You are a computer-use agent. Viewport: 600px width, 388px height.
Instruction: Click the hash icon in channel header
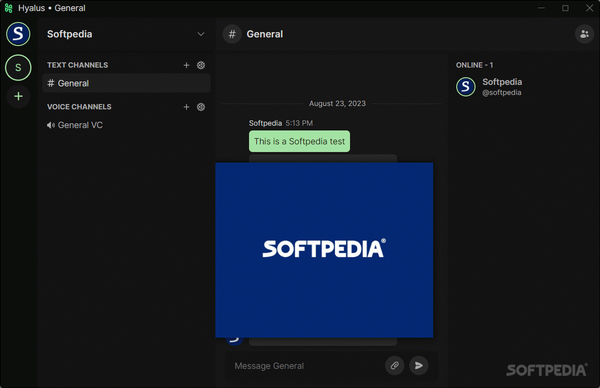[232, 34]
